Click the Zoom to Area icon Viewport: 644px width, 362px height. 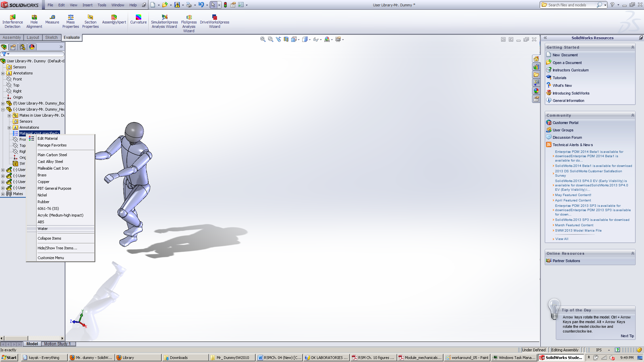(x=271, y=39)
